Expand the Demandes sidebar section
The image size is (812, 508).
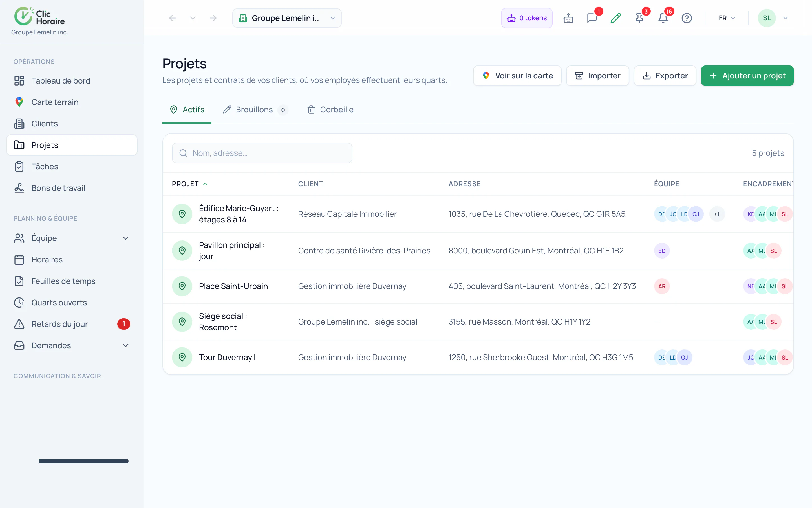72,346
